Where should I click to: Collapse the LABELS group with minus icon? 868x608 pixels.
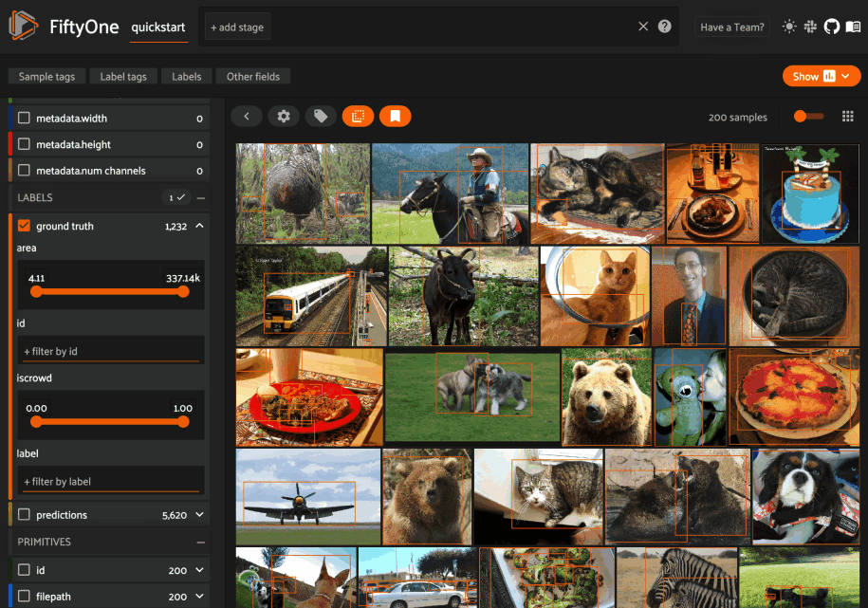click(x=201, y=197)
